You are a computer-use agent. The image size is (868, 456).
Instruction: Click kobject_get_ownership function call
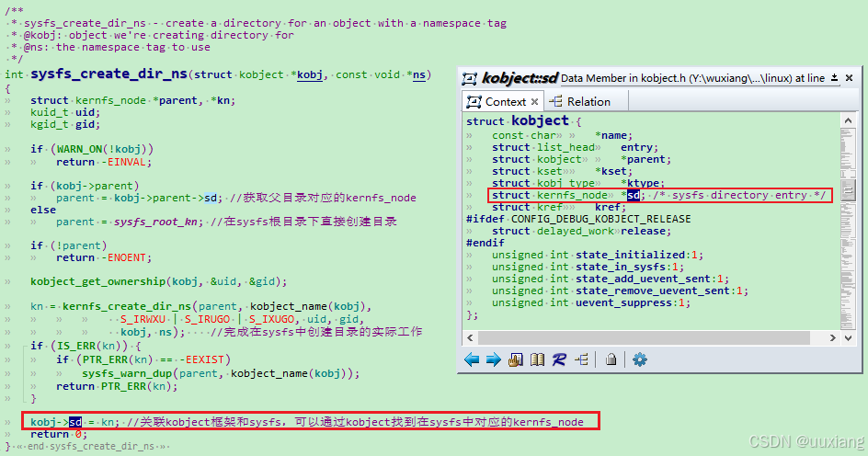pyautogui.click(x=97, y=281)
